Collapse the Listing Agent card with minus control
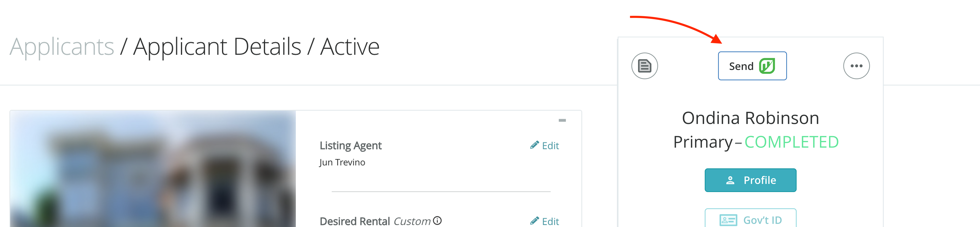Image resolution: width=980 pixels, height=227 pixels. 562,120
